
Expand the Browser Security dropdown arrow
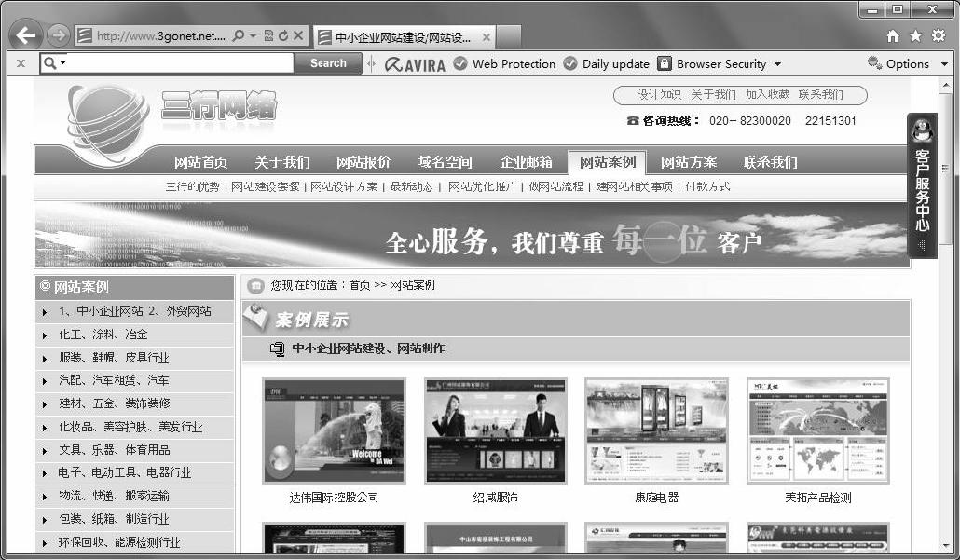[777, 63]
